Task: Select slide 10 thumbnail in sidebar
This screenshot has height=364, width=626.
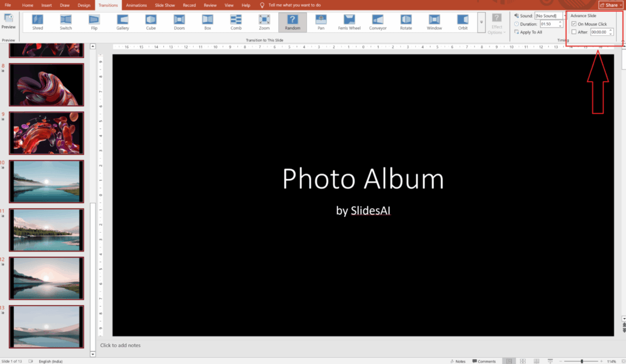Action: 46,181
